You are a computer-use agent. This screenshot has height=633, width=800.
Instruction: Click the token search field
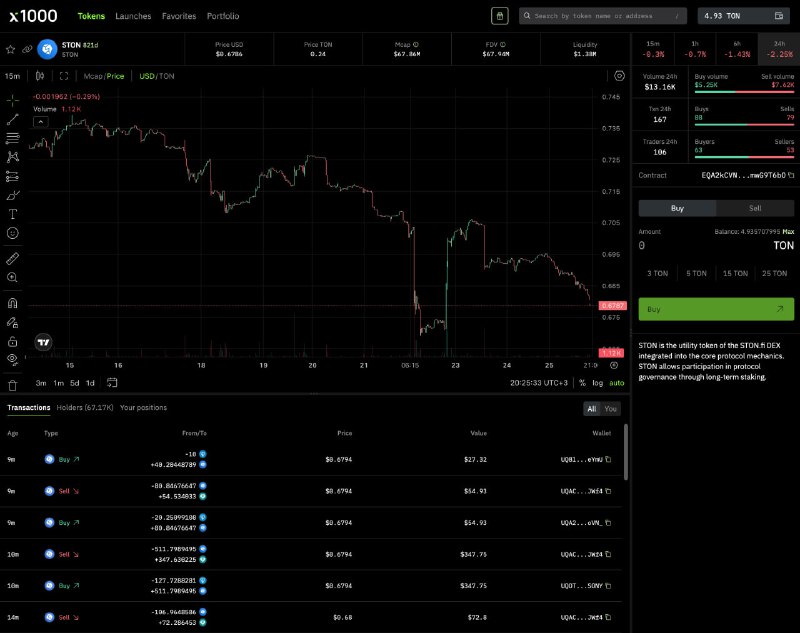602,16
